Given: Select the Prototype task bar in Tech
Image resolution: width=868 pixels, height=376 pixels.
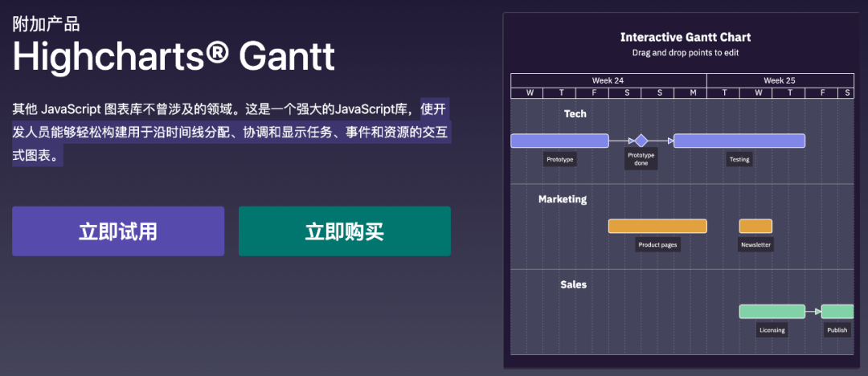Looking at the screenshot, I should coord(559,141).
